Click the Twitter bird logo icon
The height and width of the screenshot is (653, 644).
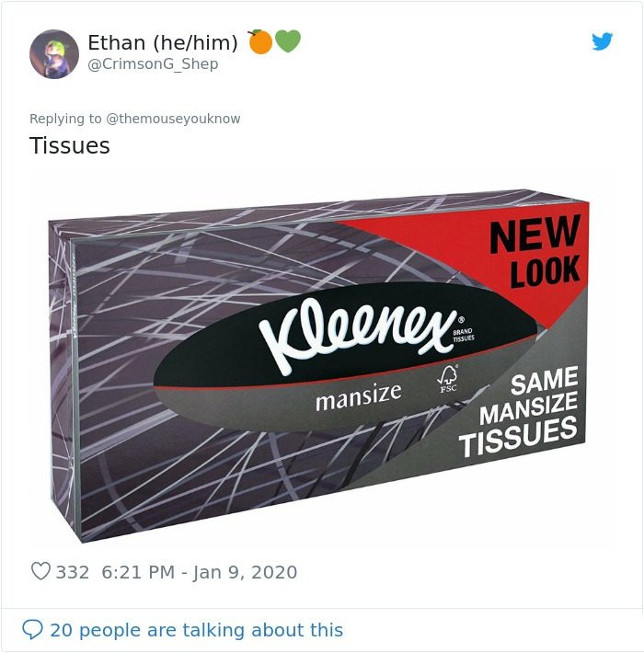tap(602, 41)
